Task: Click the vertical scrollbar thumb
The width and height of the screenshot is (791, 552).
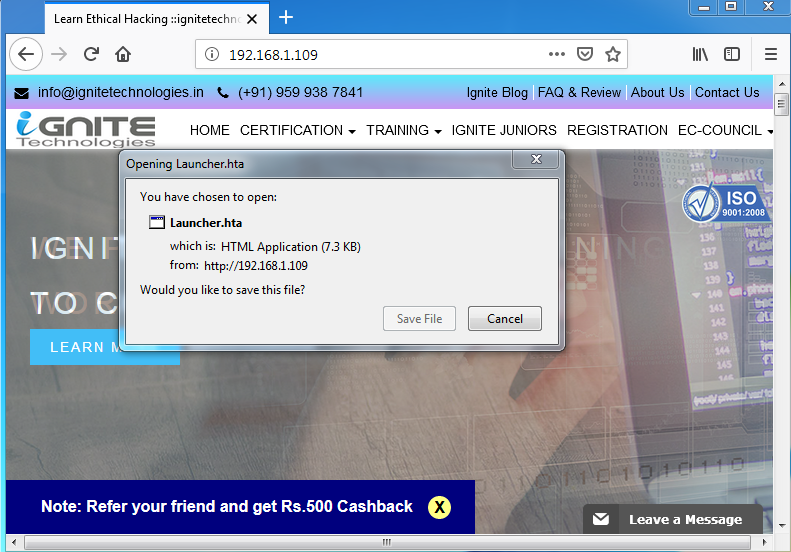Action: [x=781, y=104]
